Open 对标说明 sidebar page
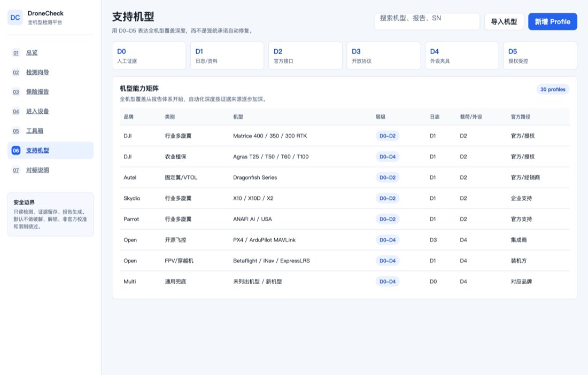588x375 pixels. coord(50,170)
